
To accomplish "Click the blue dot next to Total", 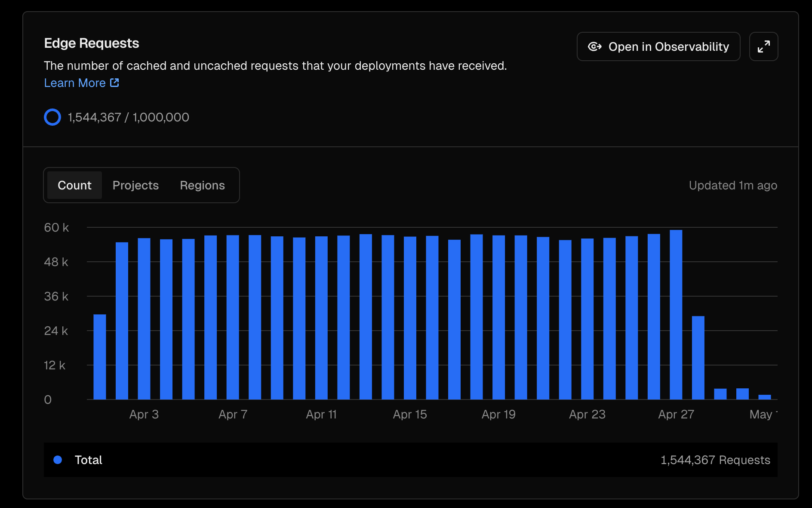I will [x=58, y=460].
